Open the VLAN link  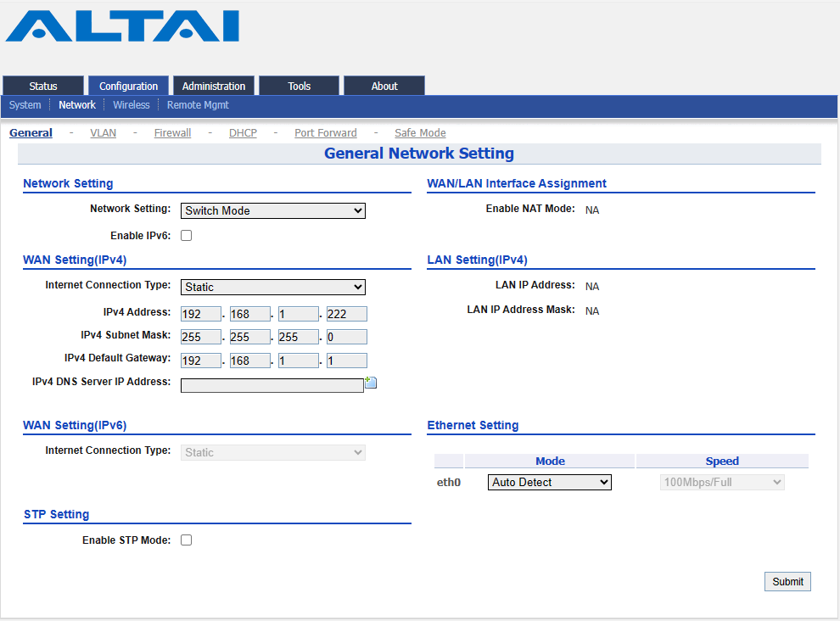point(103,133)
